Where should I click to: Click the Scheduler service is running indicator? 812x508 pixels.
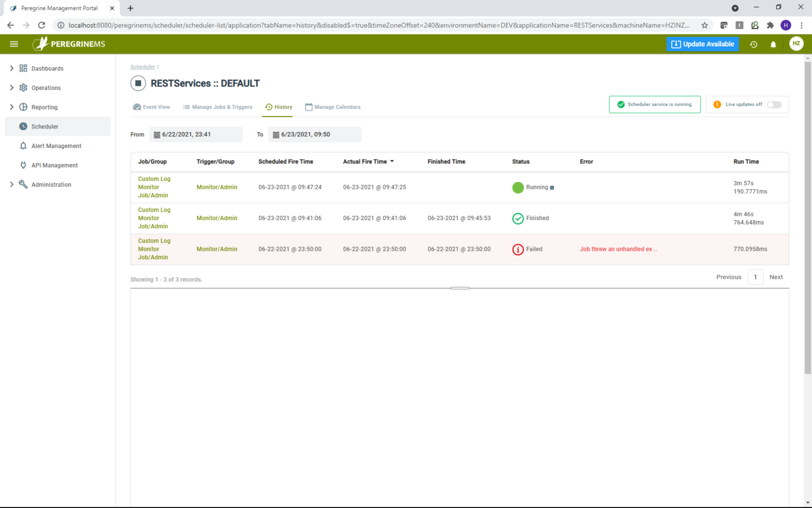coord(654,104)
